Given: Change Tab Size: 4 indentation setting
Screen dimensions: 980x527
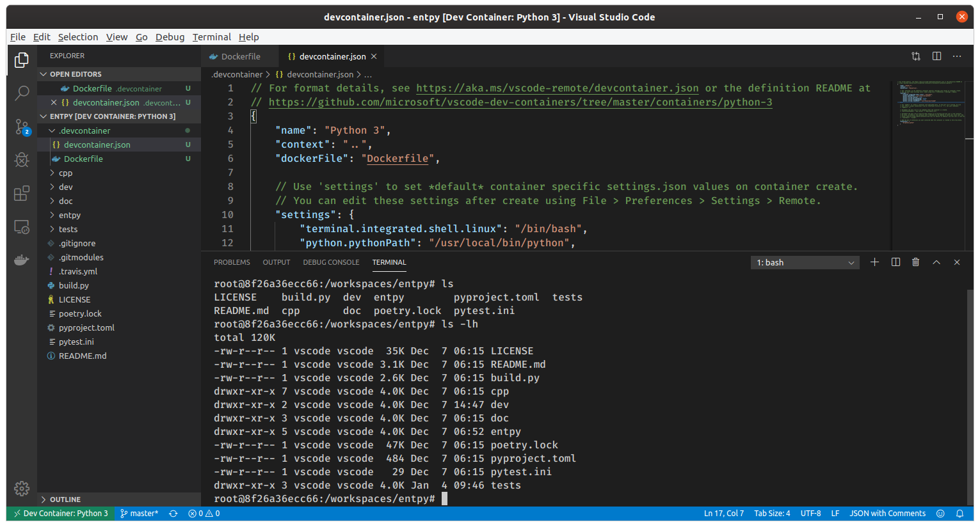Looking at the screenshot, I should point(772,514).
